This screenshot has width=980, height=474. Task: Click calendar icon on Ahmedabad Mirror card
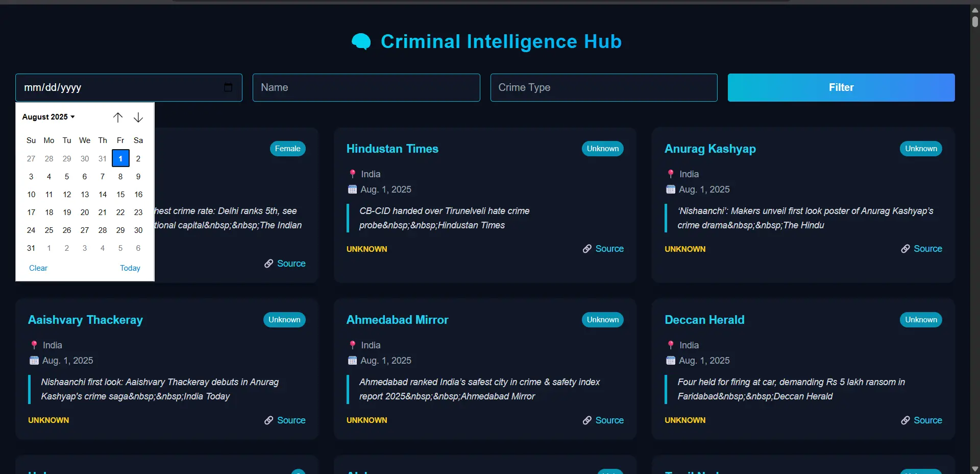[x=352, y=361]
